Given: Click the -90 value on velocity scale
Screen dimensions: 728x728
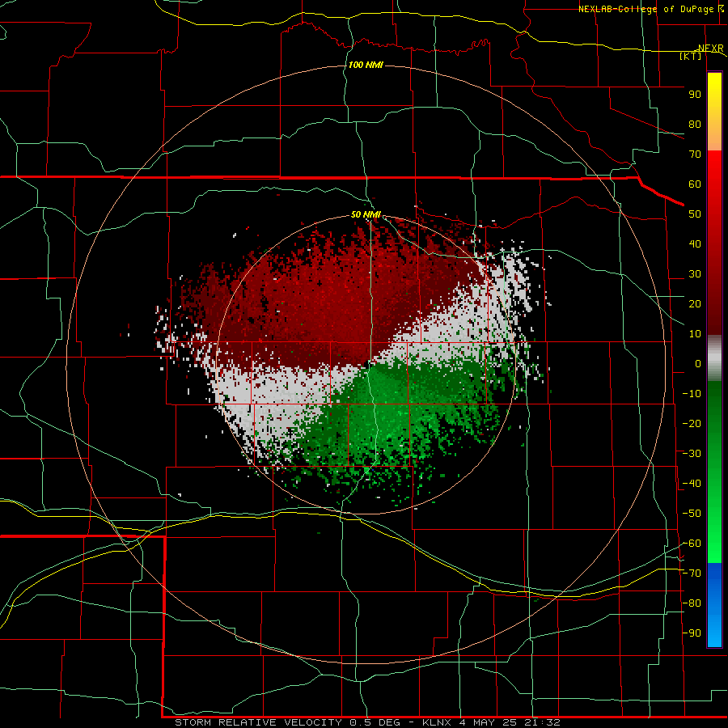Looking at the screenshot, I should point(692,633).
